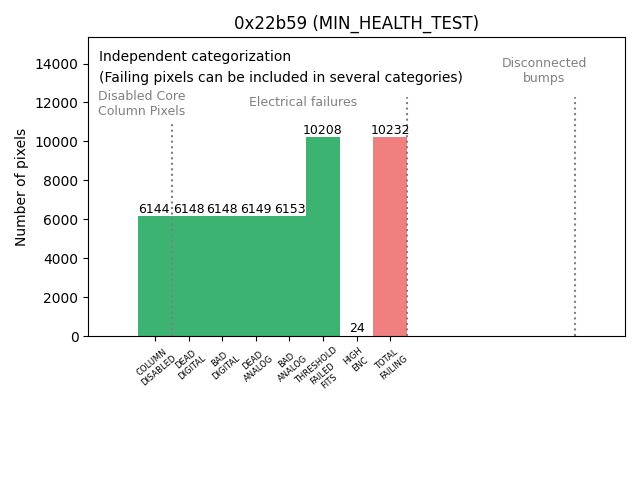Click the "Independent categorization" heading text
The image size is (640, 480).
tap(195, 57)
